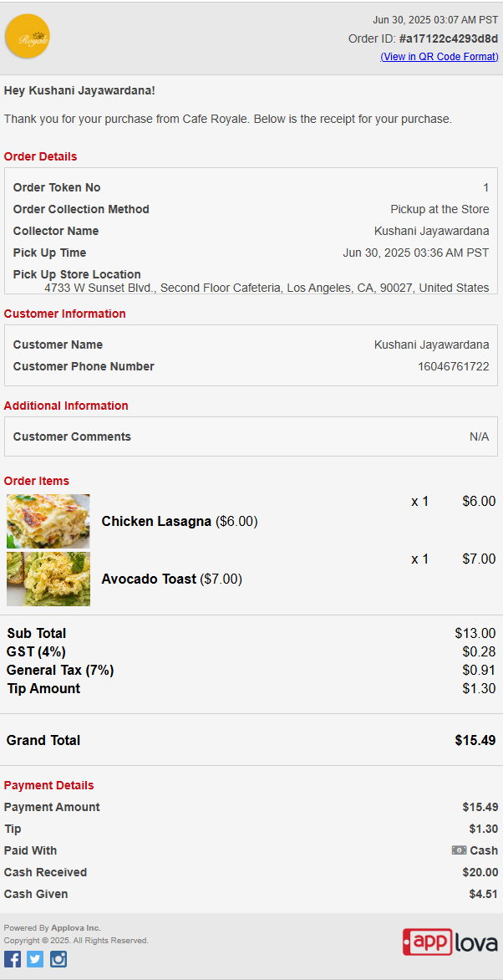The image size is (503, 980).
Task: Open the View in QR Code Format link
Action: 439,57
